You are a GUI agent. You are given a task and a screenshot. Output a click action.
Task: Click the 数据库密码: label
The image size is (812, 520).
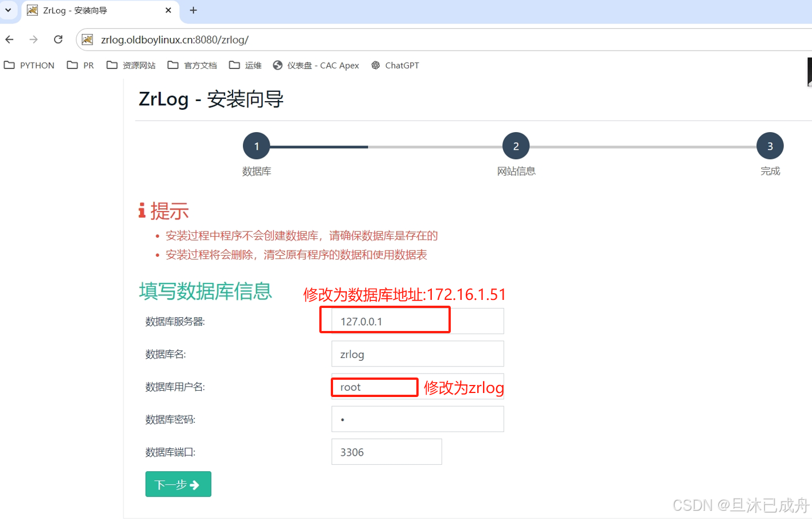tap(171, 420)
